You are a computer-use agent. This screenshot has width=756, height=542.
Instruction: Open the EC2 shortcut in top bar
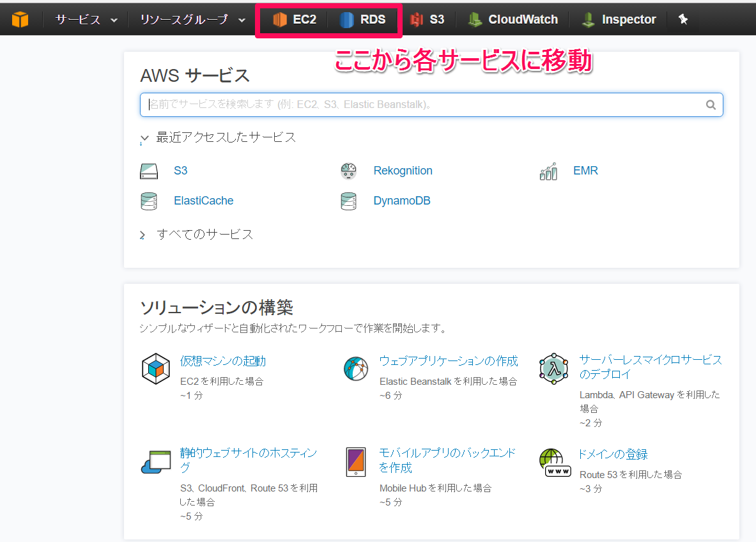point(295,19)
